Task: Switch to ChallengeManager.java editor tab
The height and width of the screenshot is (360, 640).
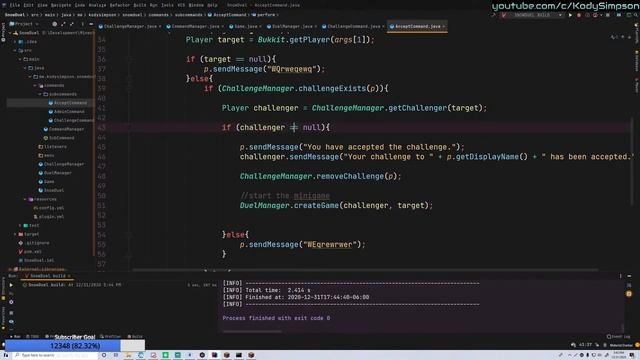Action: point(131,27)
